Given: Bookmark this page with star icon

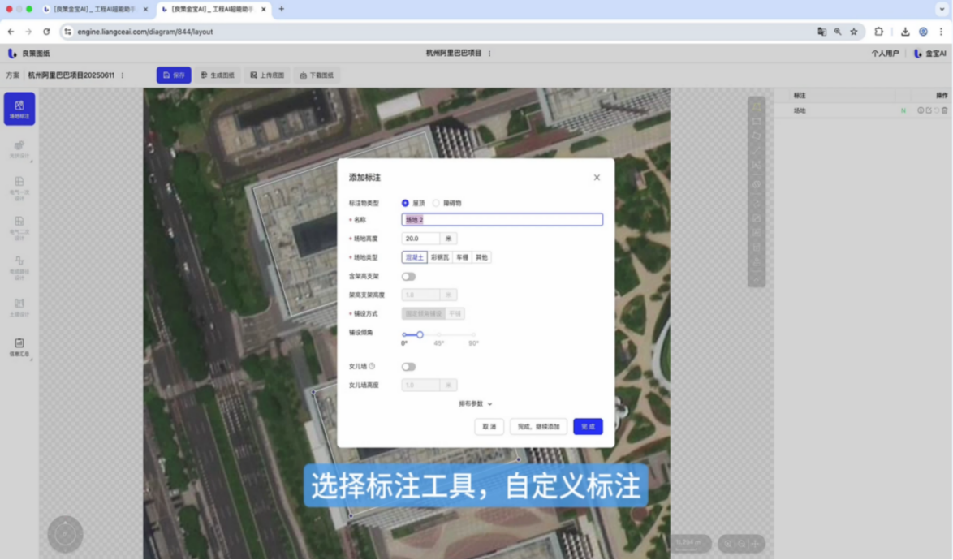Looking at the screenshot, I should 853,32.
